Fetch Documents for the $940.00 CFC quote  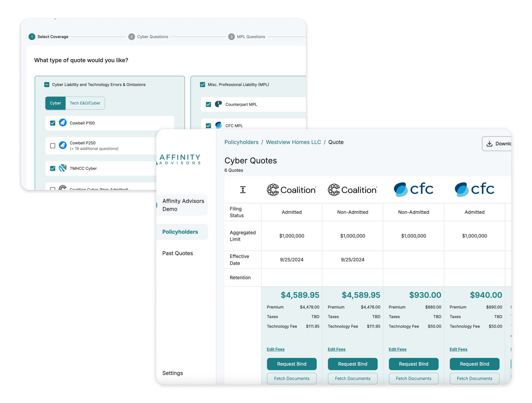pos(474,378)
